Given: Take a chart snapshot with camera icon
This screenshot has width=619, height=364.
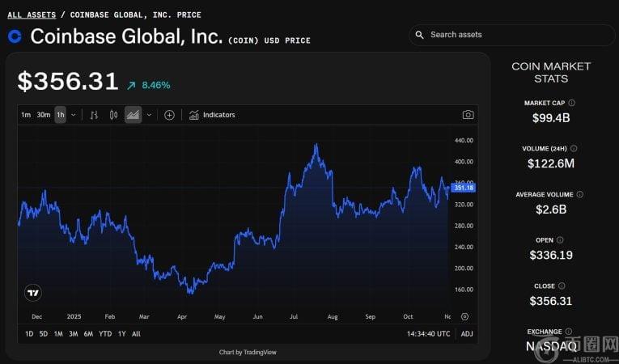Looking at the screenshot, I should coord(468,115).
